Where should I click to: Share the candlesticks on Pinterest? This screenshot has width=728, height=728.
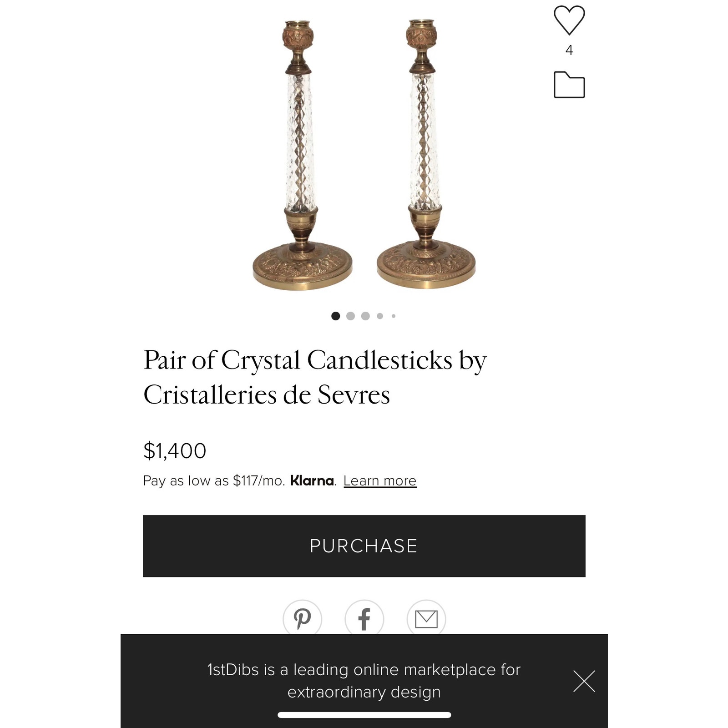tap(302, 618)
